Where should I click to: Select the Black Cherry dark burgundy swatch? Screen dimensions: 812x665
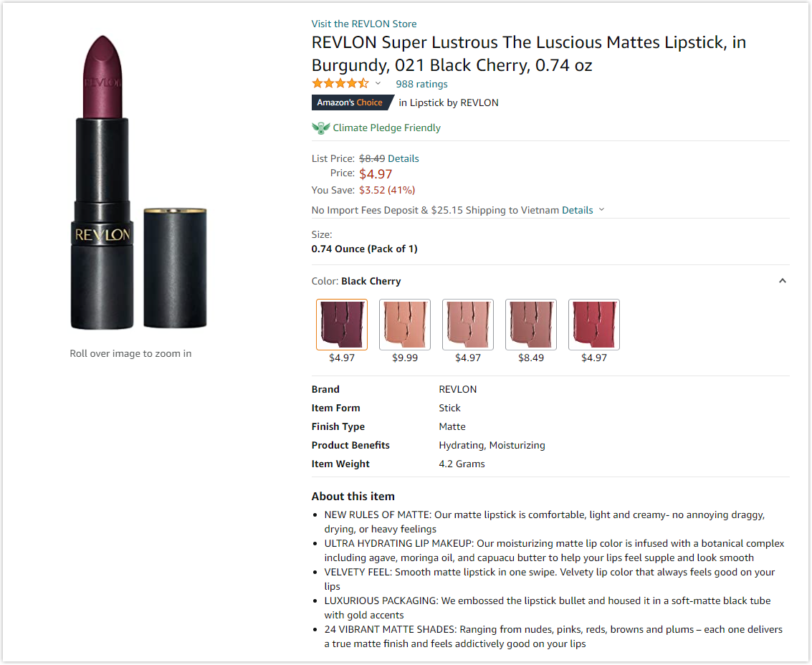tap(342, 324)
